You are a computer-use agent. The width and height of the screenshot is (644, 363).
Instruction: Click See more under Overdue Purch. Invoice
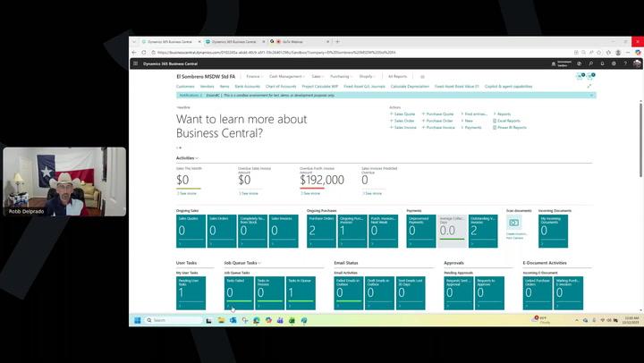[311, 193]
